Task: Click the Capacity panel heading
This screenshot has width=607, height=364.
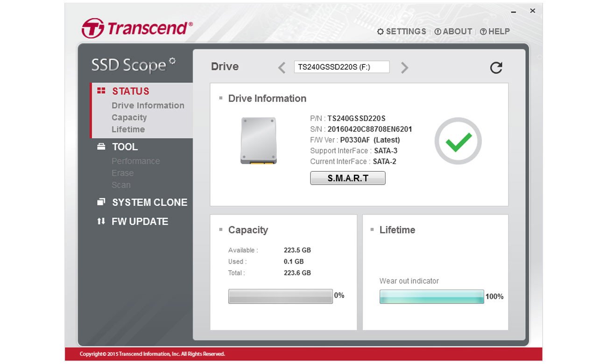Action: (x=248, y=230)
